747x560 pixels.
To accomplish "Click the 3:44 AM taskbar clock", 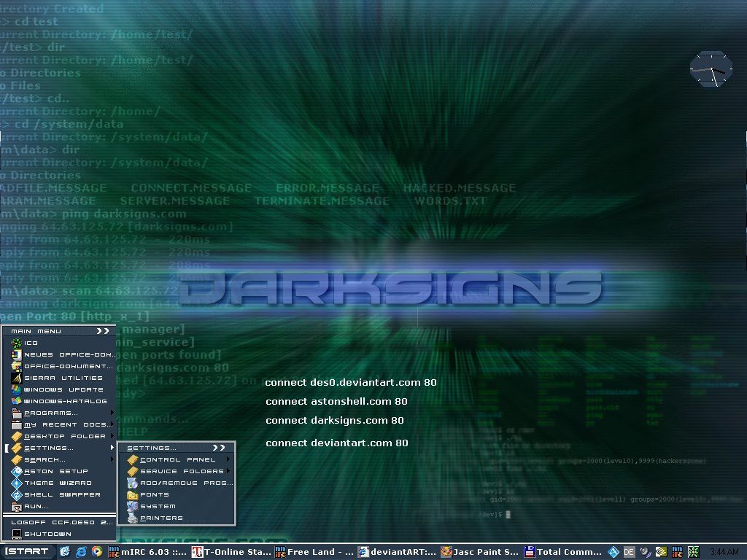I will (x=724, y=552).
